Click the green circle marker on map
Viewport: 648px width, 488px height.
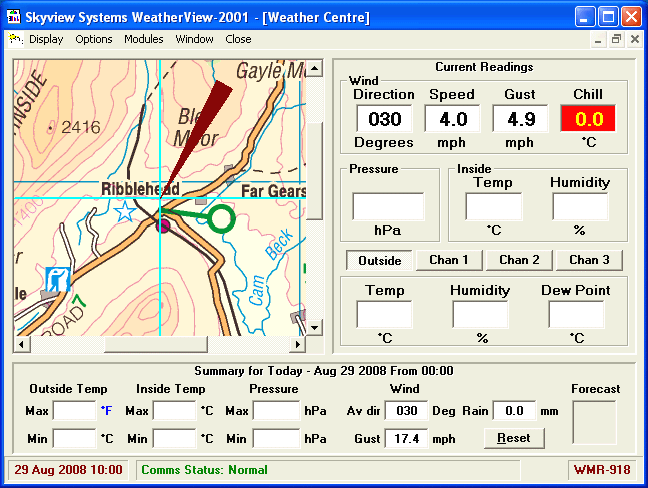coord(222,219)
